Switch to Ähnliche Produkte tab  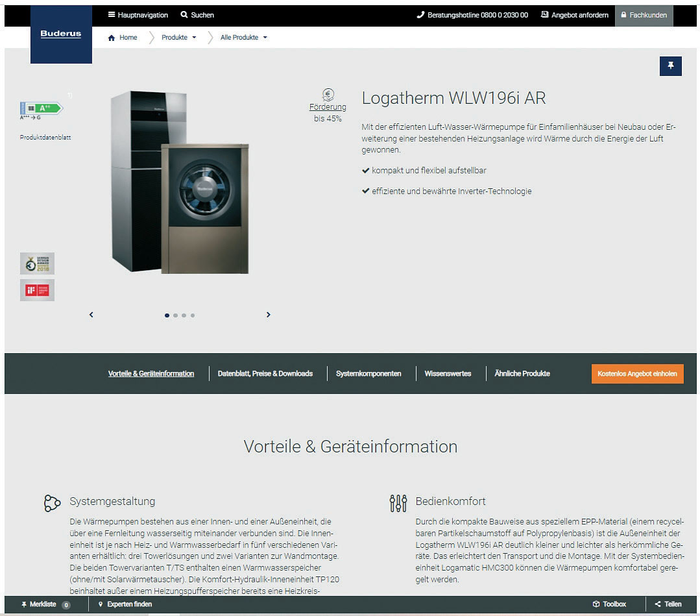pos(522,373)
